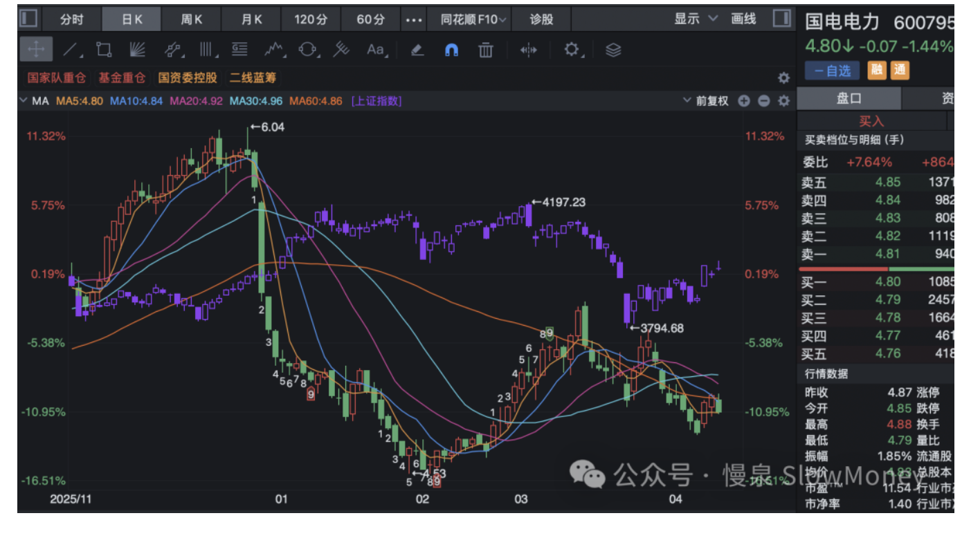Toggle the left sidebar panel icon
Image resolution: width=980 pixels, height=538 pixels.
29,19
